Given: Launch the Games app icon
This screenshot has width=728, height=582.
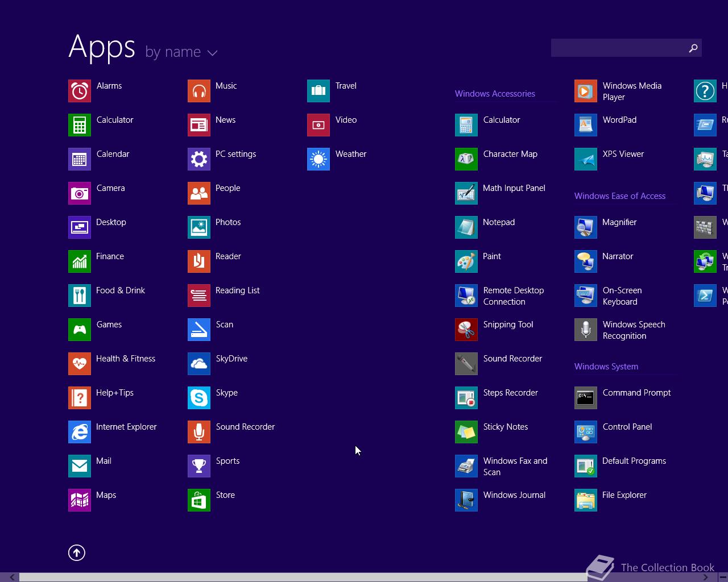Looking at the screenshot, I should (x=80, y=330).
